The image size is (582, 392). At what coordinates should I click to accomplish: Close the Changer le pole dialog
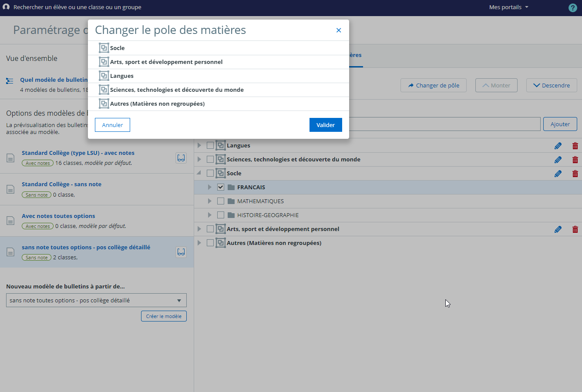[339, 30]
